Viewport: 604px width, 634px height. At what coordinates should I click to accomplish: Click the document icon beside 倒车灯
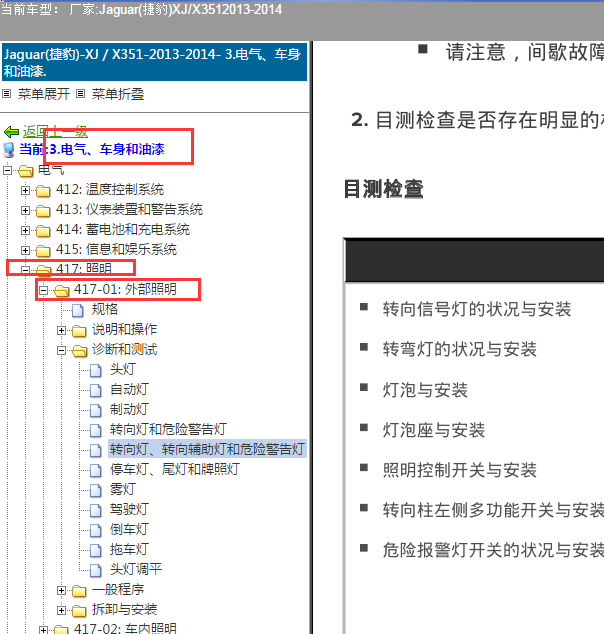click(x=96, y=530)
